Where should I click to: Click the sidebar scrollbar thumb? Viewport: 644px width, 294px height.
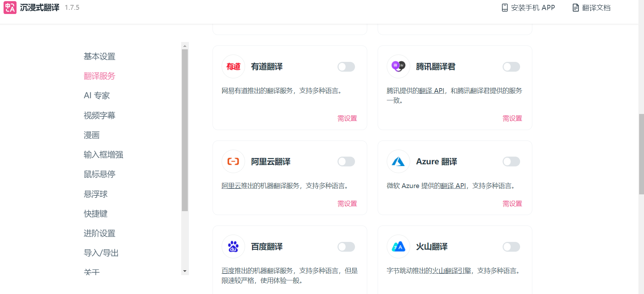pyautogui.click(x=185, y=130)
